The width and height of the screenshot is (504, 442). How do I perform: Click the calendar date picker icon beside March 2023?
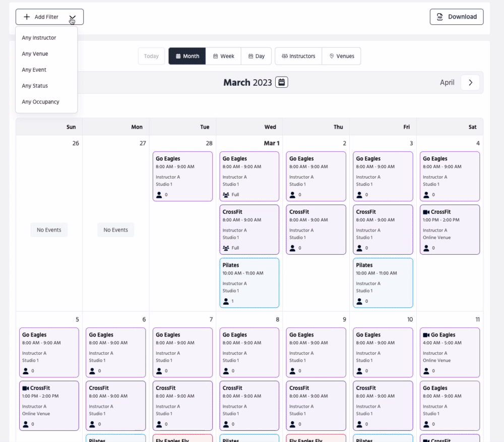point(282,82)
